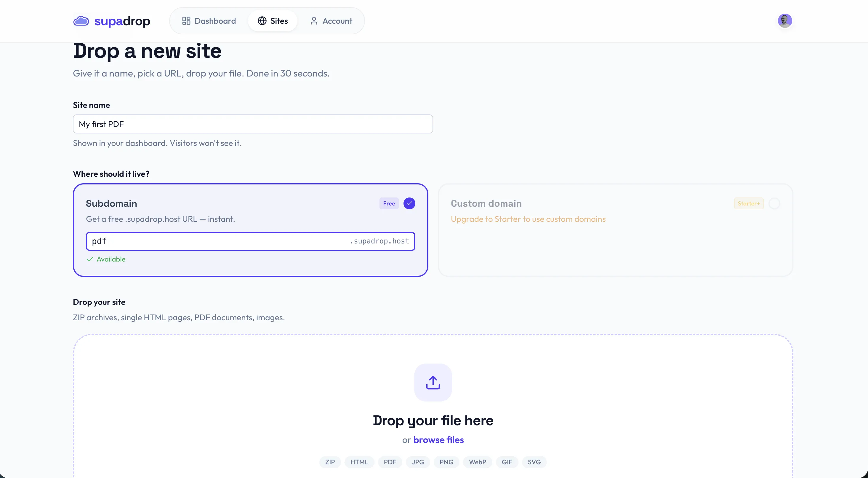
Task: Click the 'Where should it live?' label
Action: [111, 174]
